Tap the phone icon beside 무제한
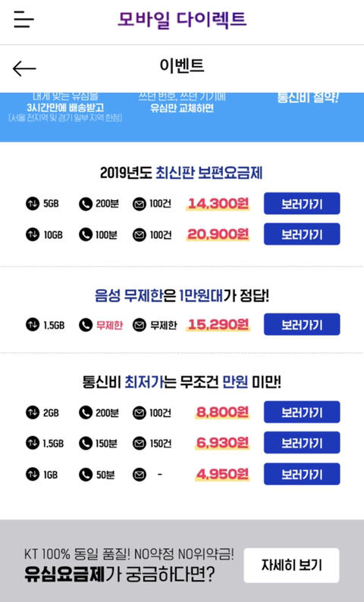Image resolution: width=364 pixels, height=602 pixels. (86, 325)
